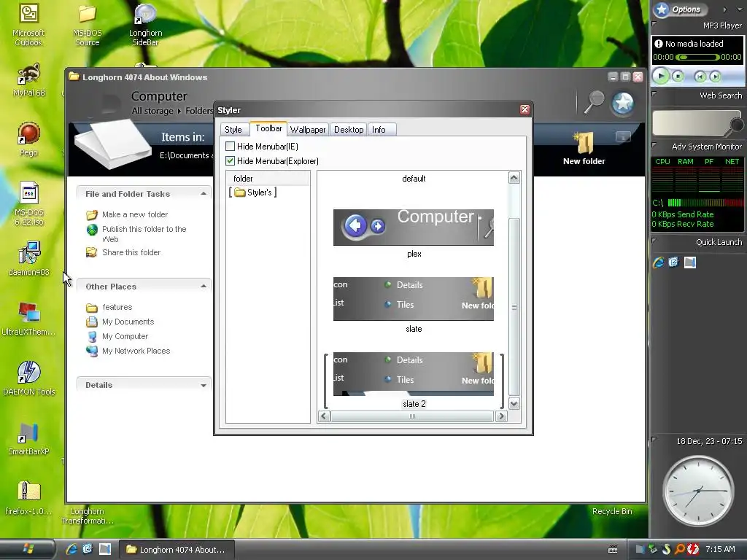Click Make a new folder

click(x=135, y=214)
